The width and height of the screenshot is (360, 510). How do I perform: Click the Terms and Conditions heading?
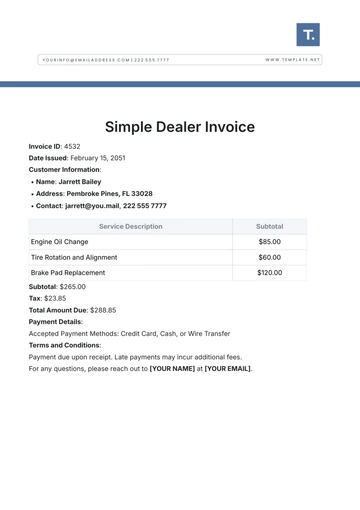(x=65, y=345)
